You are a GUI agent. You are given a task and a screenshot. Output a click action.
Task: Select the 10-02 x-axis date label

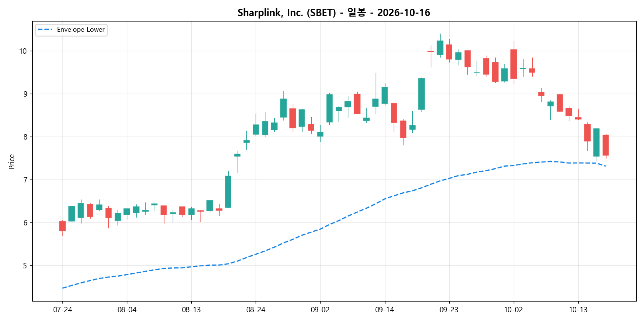coord(514,309)
